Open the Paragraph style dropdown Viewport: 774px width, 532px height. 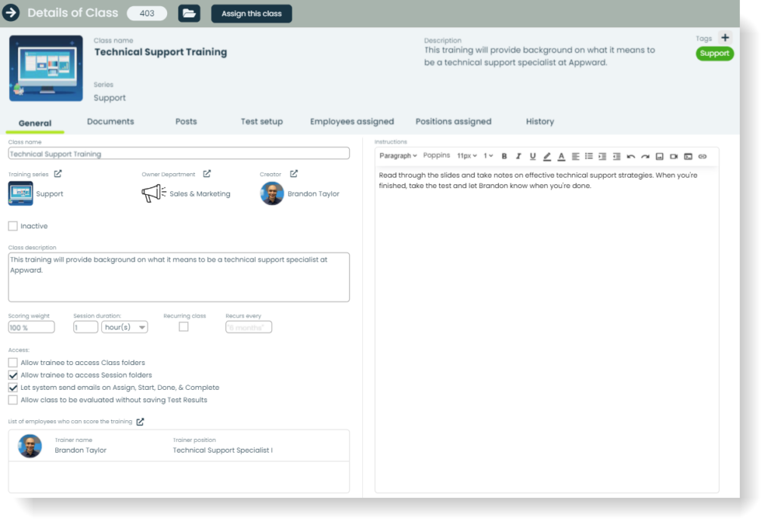tap(398, 156)
